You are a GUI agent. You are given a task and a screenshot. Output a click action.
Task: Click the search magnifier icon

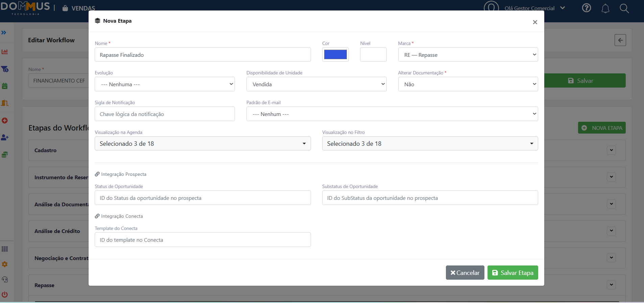(x=624, y=8)
